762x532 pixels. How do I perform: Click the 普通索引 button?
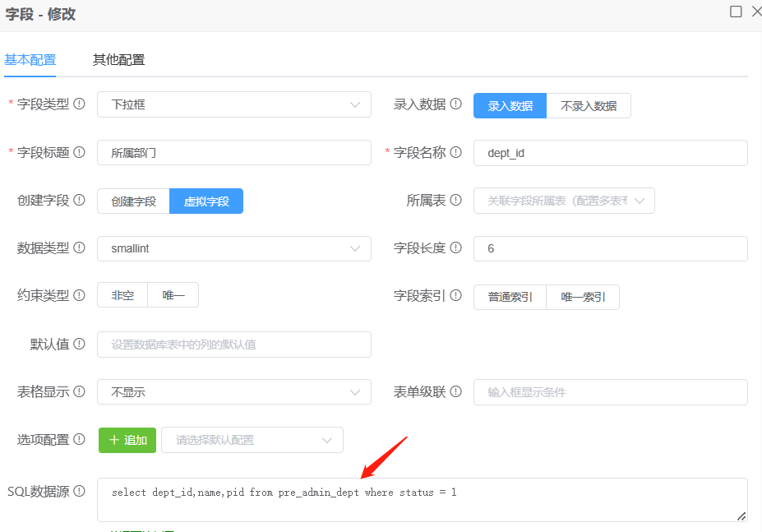pyautogui.click(x=510, y=298)
